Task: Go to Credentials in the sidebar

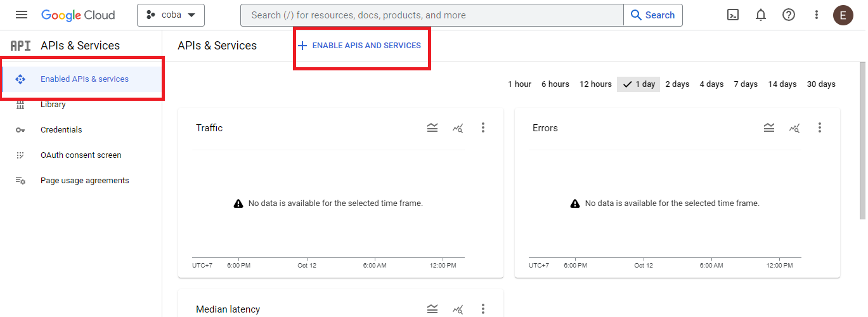Action: point(61,130)
